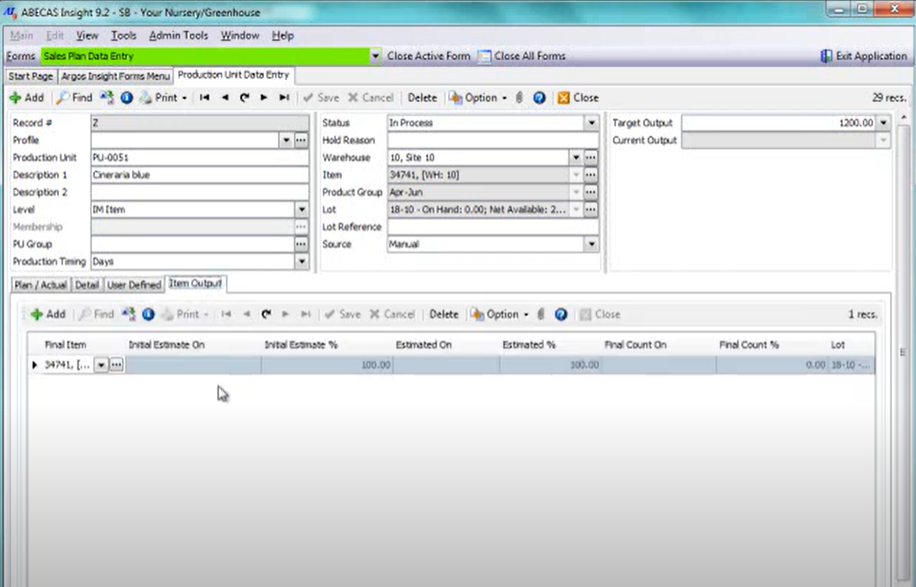Click the paperclip attachment icon near Option
Screen dimensions: 916x587
point(518,97)
